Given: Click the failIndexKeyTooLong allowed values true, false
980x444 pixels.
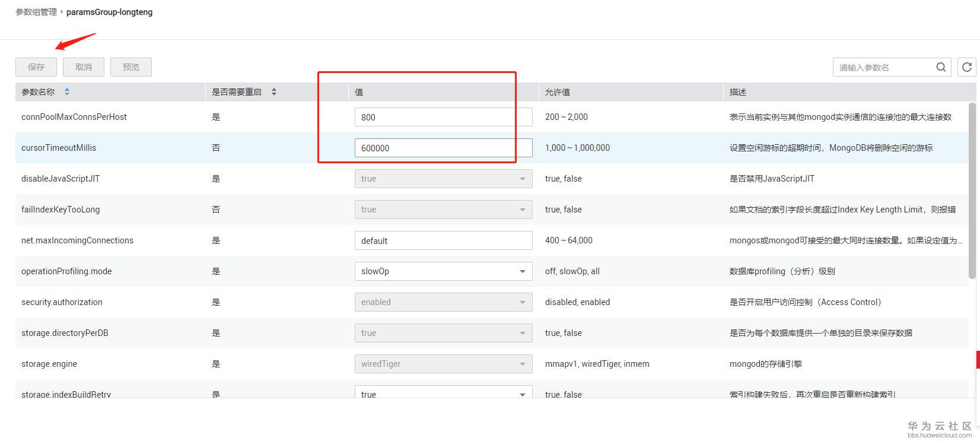Looking at the screenshot, I should (x=564, y=210).
